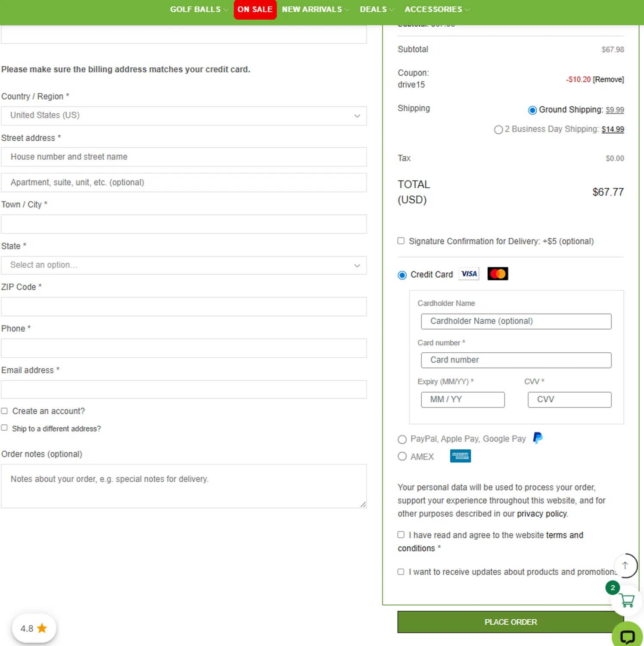
Task: Click the PayPal logo icon
Action: click(x=538, y=438)
